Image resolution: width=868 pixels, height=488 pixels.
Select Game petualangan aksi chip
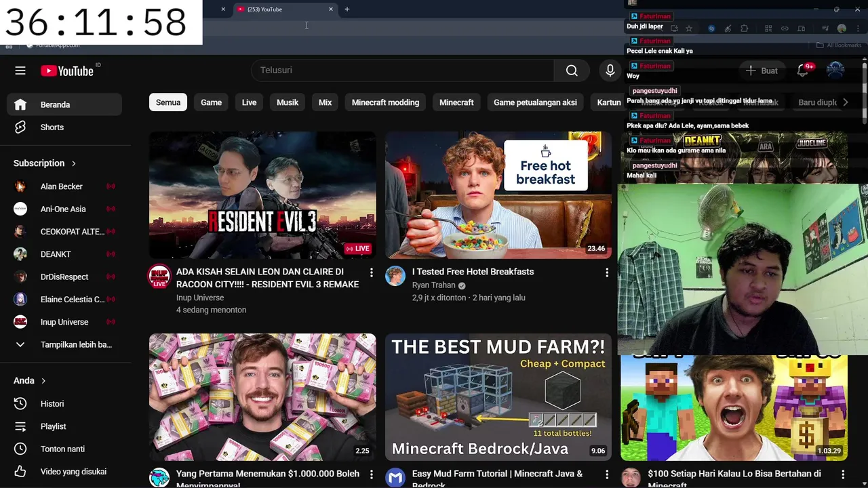(x=535, y=102)
